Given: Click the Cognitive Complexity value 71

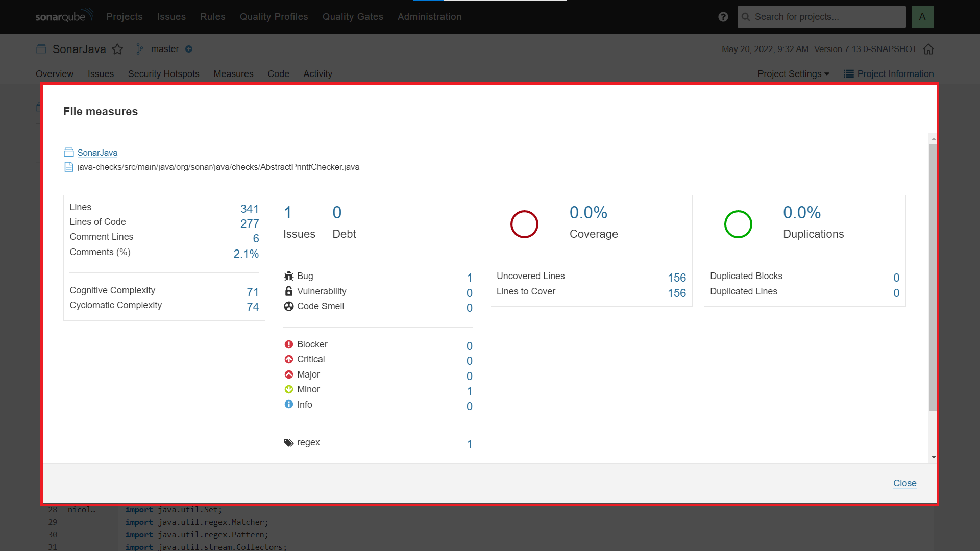Looking at the screenshot, I should [253, 292].
